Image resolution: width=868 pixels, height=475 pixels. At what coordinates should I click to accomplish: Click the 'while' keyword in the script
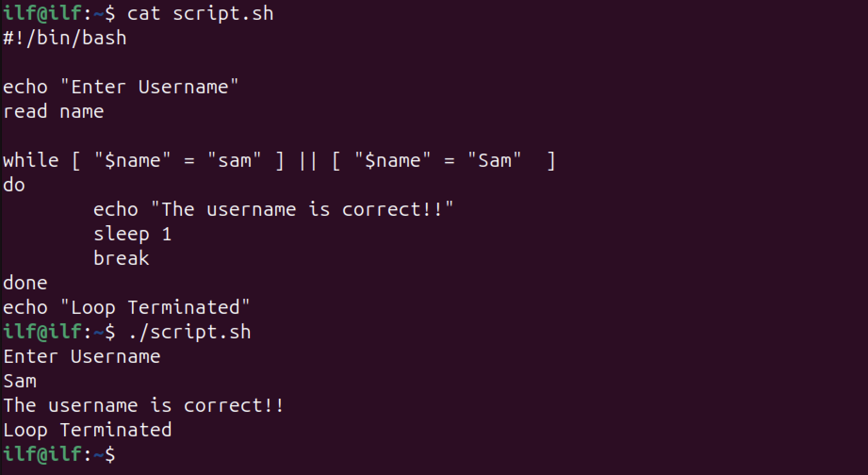pyautogui.click(x=31, y=161)
